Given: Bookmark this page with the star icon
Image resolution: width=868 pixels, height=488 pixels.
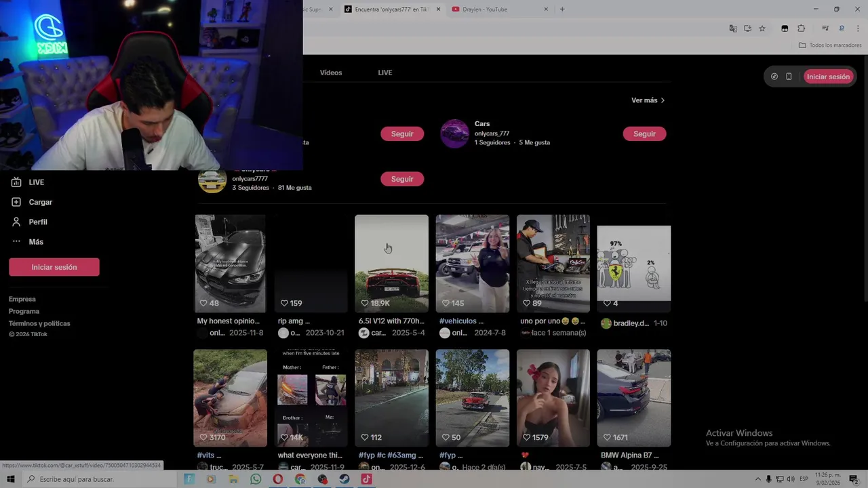Looking at the screenshot, I should [762, 28].
